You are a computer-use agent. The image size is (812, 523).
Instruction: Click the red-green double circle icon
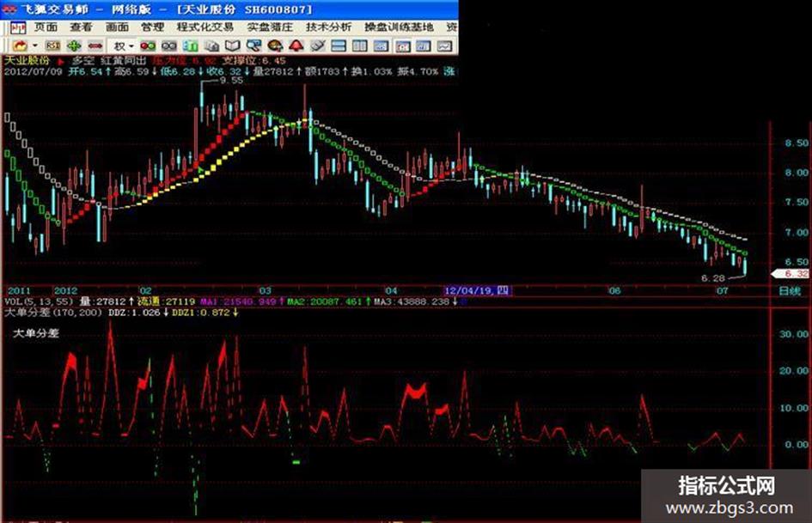pos(148,46)
